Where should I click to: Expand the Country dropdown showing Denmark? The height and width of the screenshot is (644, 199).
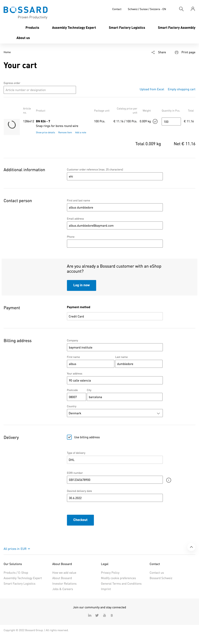pos(115,413)
